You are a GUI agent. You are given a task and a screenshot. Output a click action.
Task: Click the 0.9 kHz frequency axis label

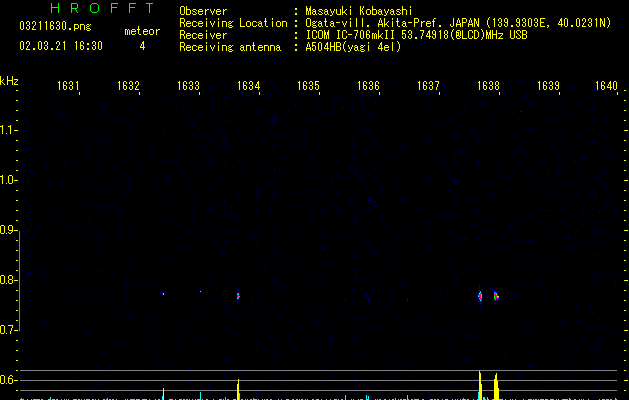pyautogui.click(x=8, y=230)
